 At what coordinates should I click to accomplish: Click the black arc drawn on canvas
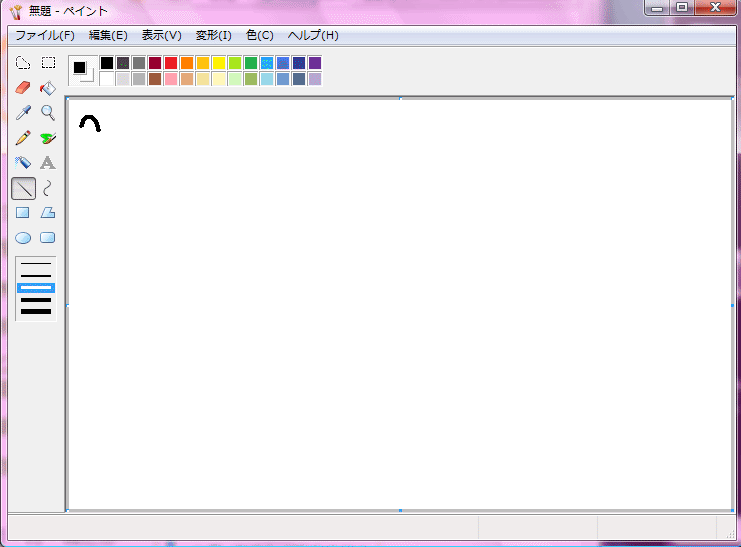[90, 118]
